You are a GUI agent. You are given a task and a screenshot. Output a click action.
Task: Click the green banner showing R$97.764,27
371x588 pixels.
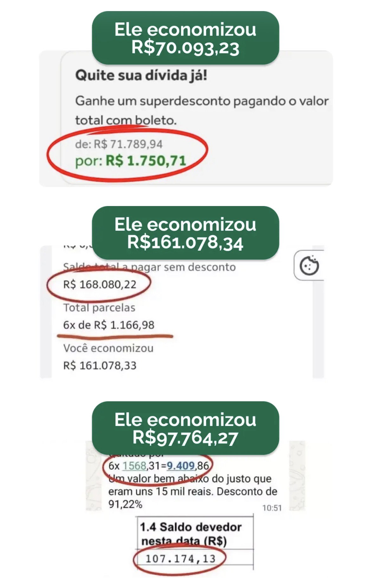click(185, 428)
